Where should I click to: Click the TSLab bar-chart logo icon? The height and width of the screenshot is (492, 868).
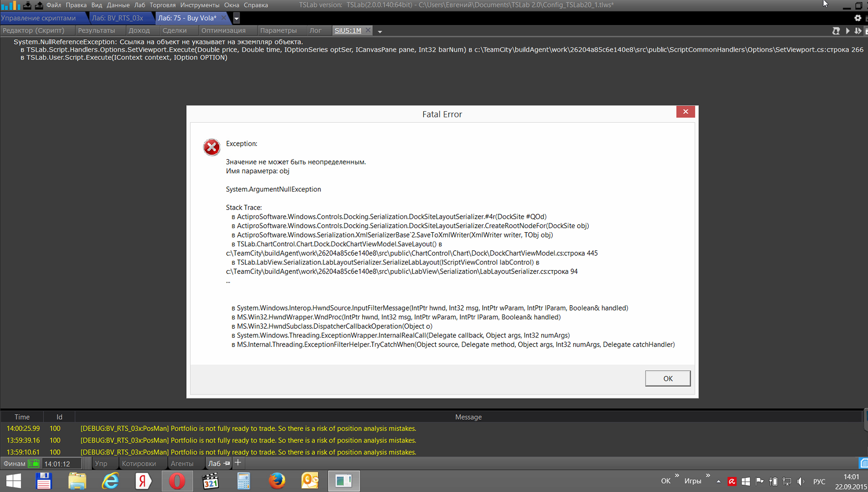(x=10, y=5)
